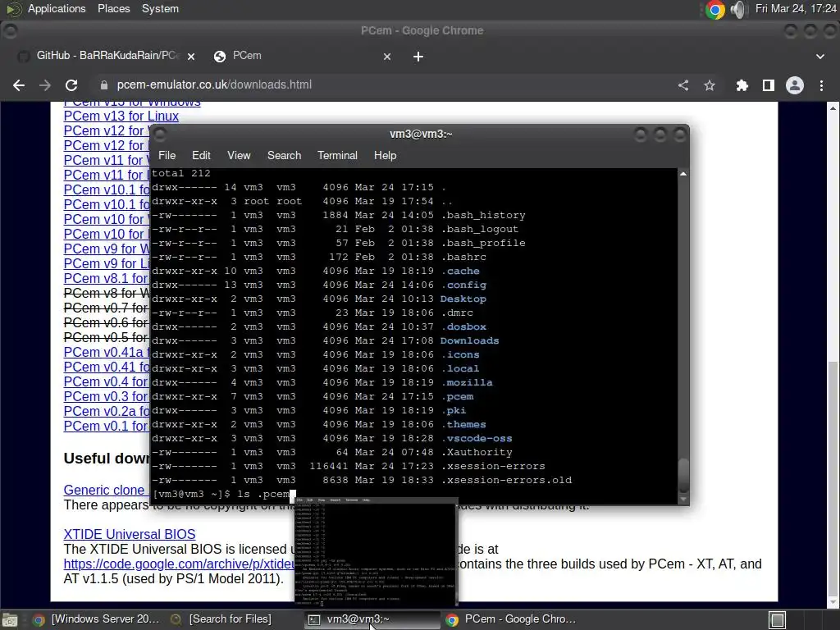Switch to the PCem browser tab
This screenshot has height=630, width=840.
300,56
